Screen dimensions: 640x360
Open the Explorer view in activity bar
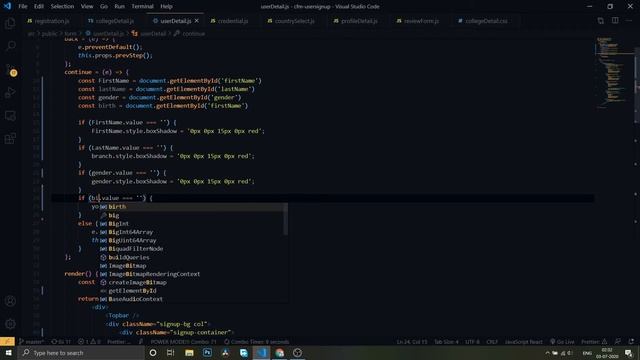tap(11, 23)
